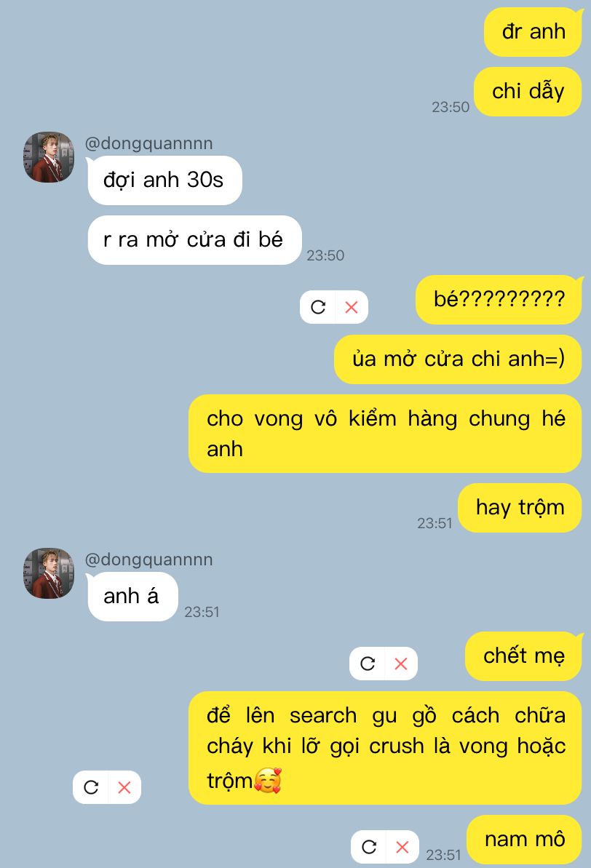Image resolution: width=591 pixels, height=868 pixels.
Task: Click the @dongquannnn username above "anh á"
Action: coord(149,560)
